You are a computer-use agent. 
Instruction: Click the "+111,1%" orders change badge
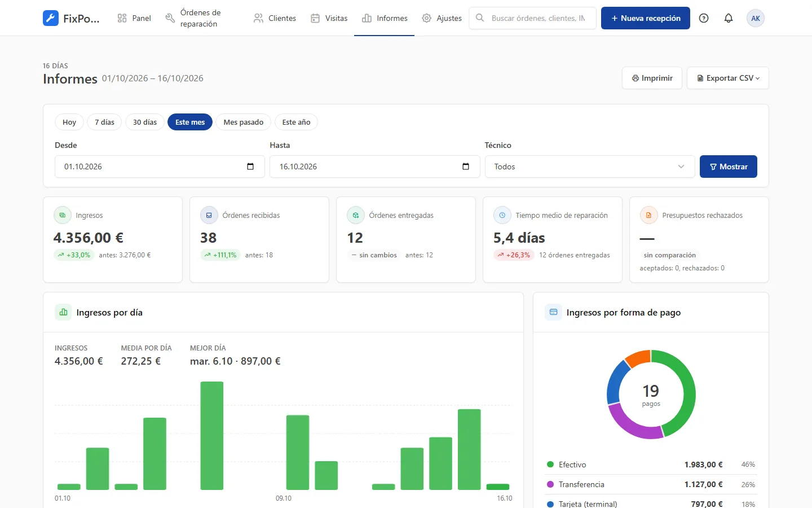220,255
